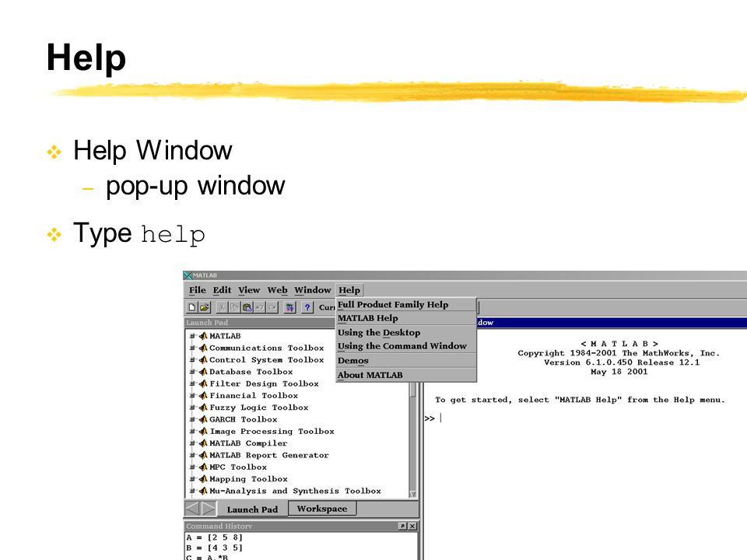Click the MATLAB logo icon beside GARCH Toolbox
747x560 pixels.
(x=203, y=419)
